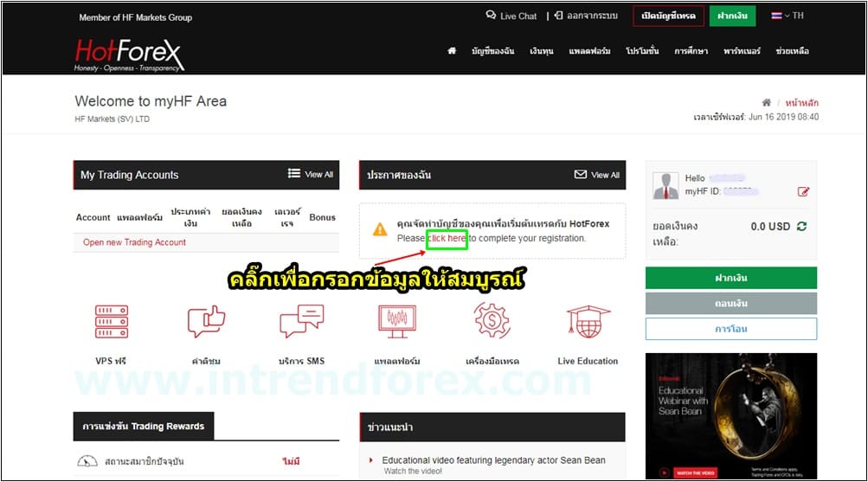Click View All in My Trading Accounts
This screenshot has width=868, height=482.
pyautogui.click(x=311, y=174)
